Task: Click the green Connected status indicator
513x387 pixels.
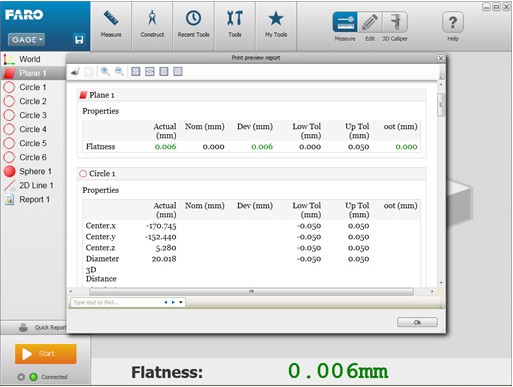Action: coord(33,377)
